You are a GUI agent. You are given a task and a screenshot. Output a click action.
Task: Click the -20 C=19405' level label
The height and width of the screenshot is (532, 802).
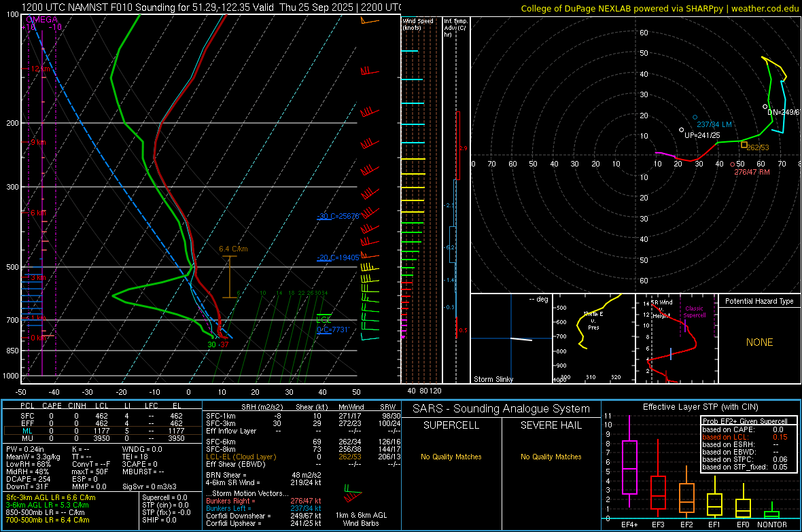338,258
